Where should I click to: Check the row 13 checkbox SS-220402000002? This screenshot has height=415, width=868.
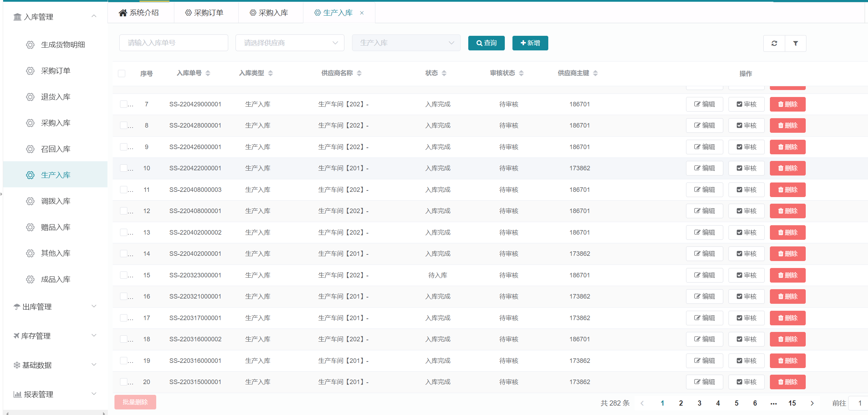pos(124,232)
